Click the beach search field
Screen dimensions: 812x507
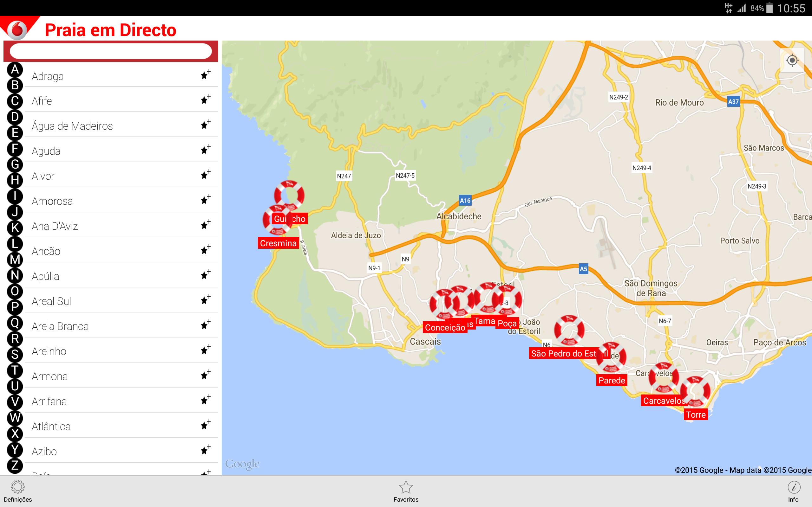(x=111, y=51)
